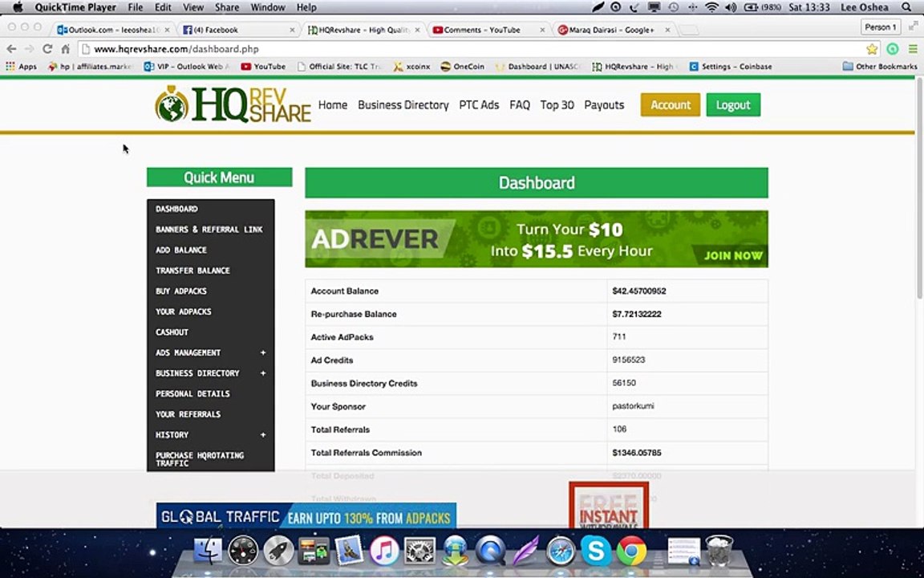Open Spotlight search magnifier in menu bar

tap(906, 7)
